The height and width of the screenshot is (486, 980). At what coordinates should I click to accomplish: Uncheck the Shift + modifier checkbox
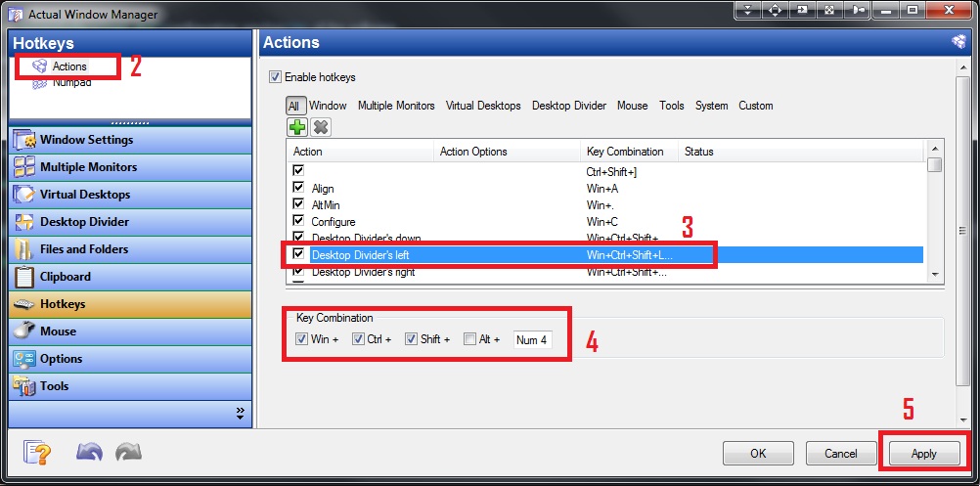tap(411, 339)
